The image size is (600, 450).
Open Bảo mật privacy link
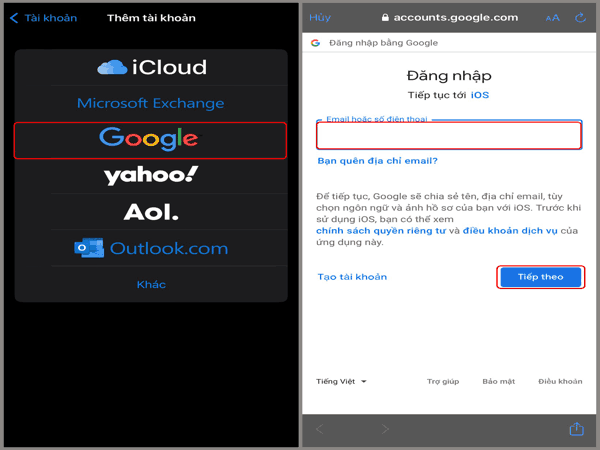coord(499,382)
